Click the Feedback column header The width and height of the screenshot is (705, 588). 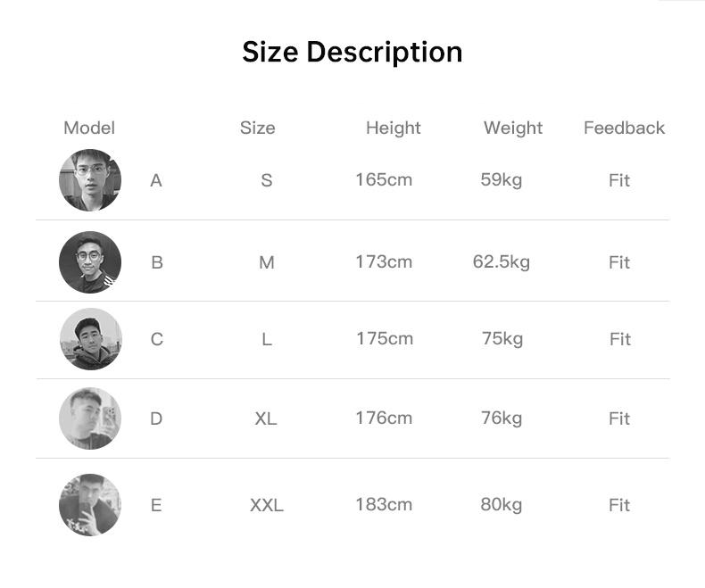click(625, 128)
